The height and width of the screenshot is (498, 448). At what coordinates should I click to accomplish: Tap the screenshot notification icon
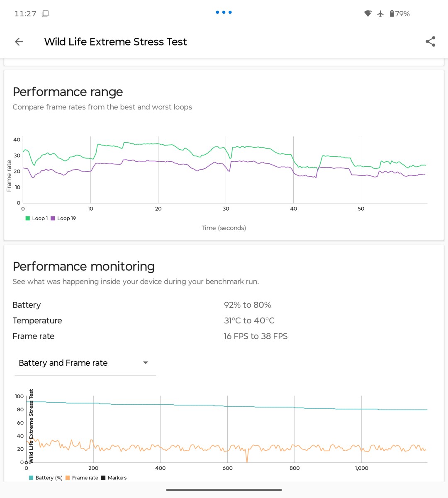(45, 14)
